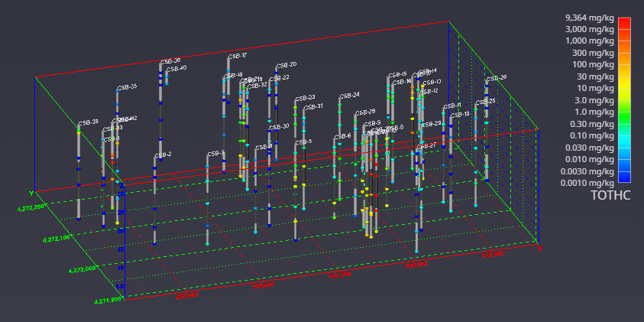Click the 0.0010 mg/kg legend label
644x322 pixels.
click(x=587, y=183)
